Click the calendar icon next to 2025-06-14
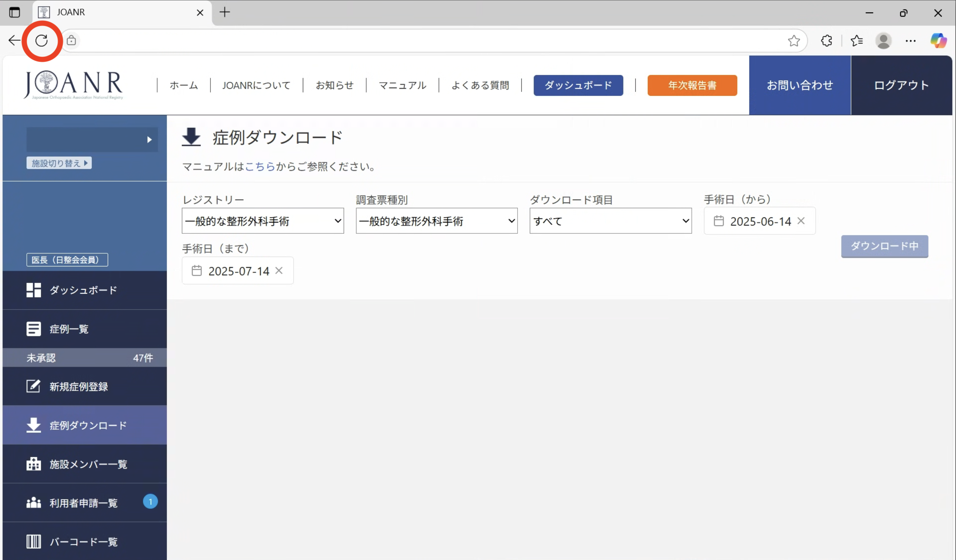The width and height of the screenshot is (956, 560). pyautogui.click(x=719, y=221)
